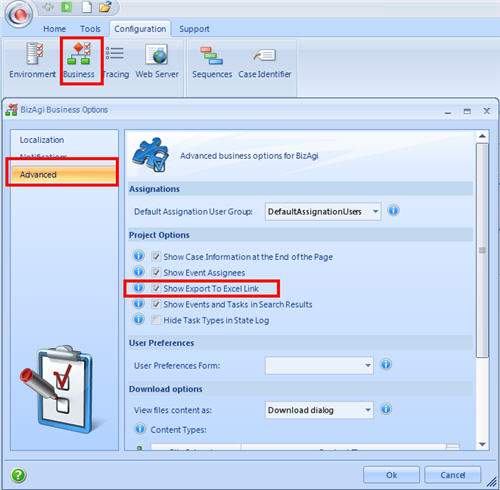Click info icon next to View files content as
The height and width of the screenshot is (490, 500).
[386, 409]
